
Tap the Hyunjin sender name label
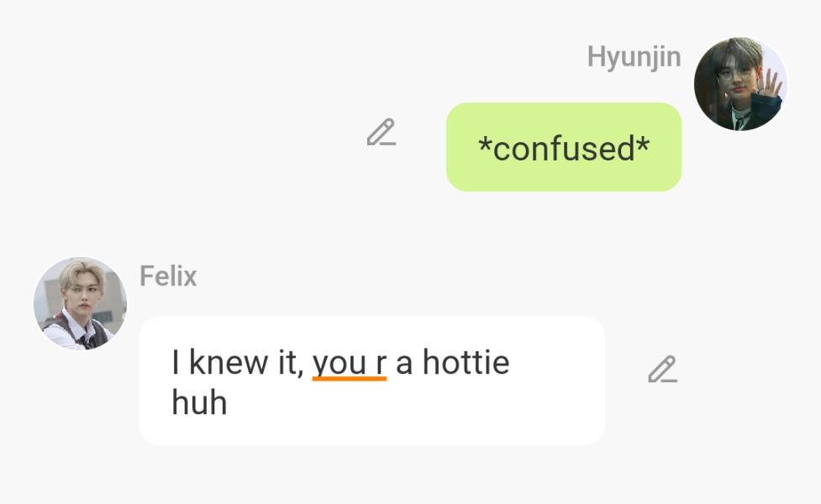(x=634, y=56)
